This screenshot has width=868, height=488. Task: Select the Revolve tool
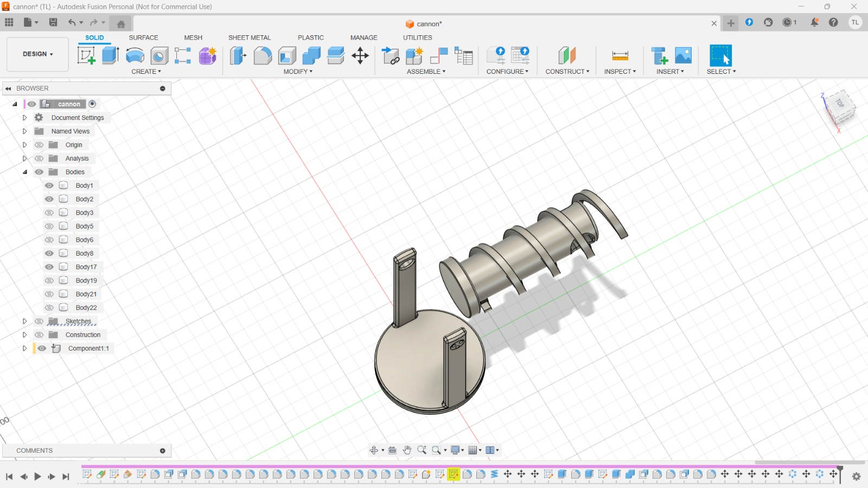[x=135, y=55]
